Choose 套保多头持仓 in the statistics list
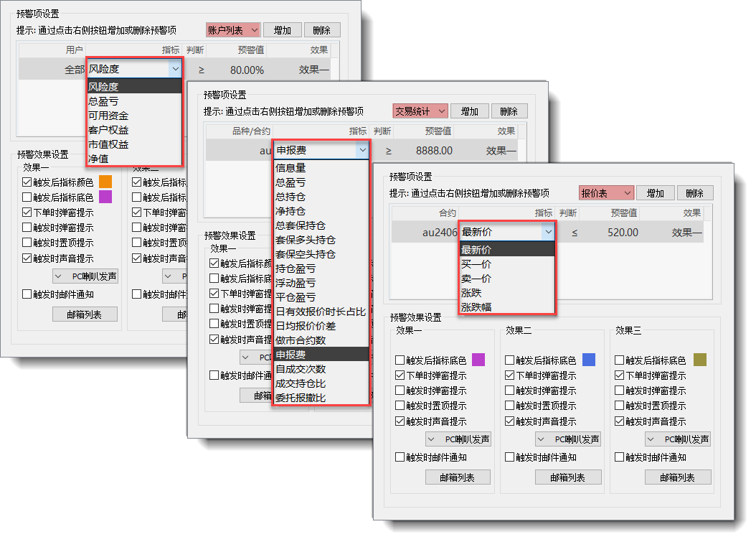The width and height of the screenshot is (756, 542). coord(321,240)
